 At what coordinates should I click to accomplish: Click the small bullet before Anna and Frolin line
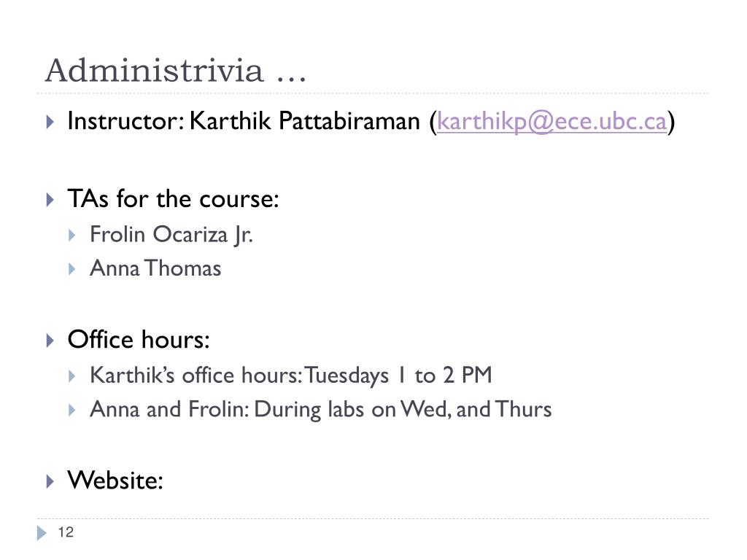pos(72,410)
